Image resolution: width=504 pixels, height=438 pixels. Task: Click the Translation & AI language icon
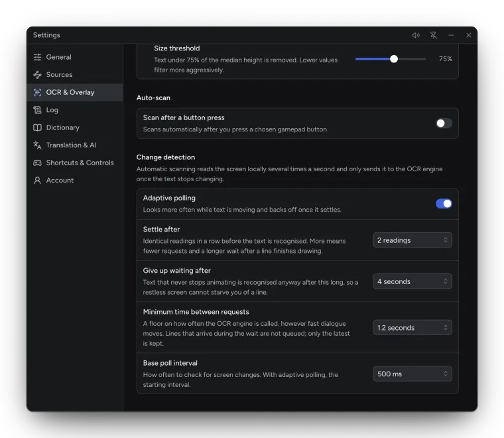click(x=37, y=145)
